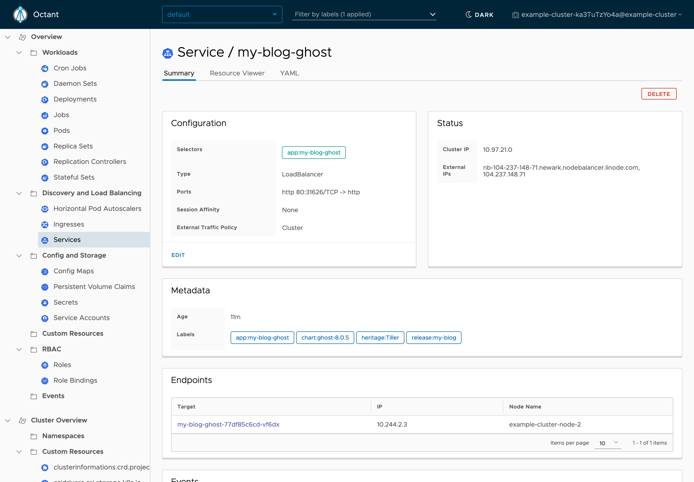Viewport: 694px width, 482px height.
Task: Open the my-blog-ghost-77df85c6cd-vf6dx endpoint link
Action: point(228,424)
